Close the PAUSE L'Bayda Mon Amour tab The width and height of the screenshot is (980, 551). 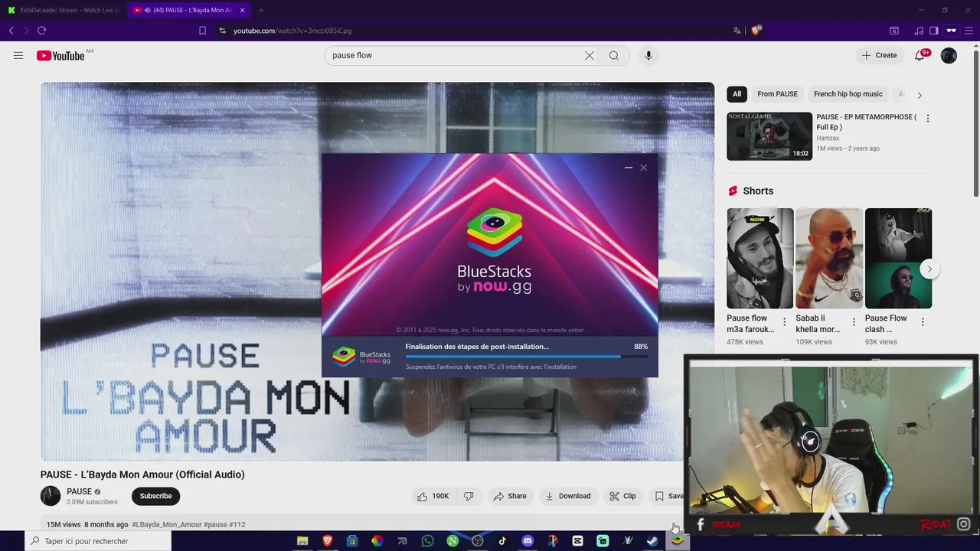pos(242,10)
